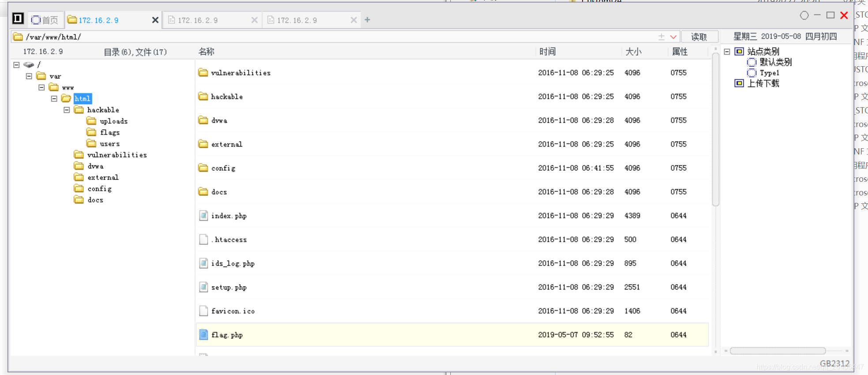This screenshot has width=868, height=375.
Task: Select dvwa folder in the tree
Action: pyautogui.click(x=96, y=166)
